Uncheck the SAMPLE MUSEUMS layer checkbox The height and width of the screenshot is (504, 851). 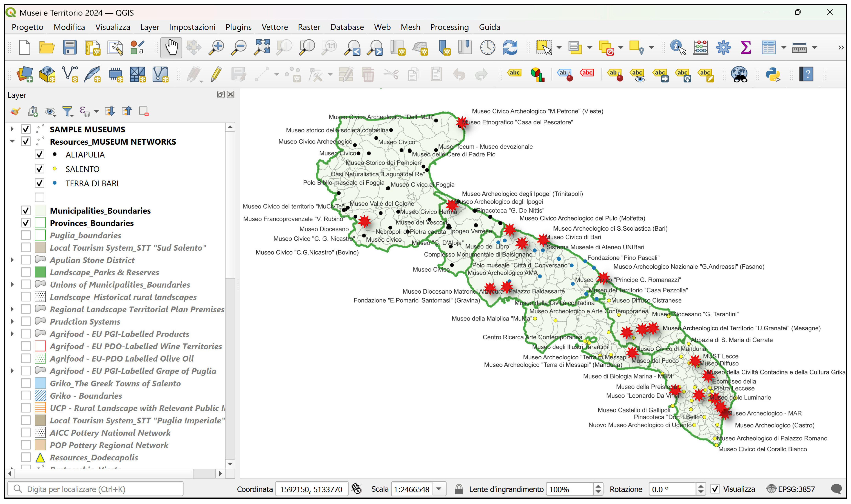tap(26, 129)
